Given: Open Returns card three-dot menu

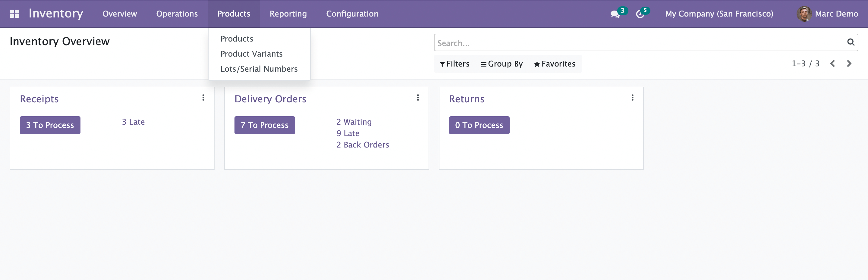Looking at the screenshot, I should click(632, 98).
